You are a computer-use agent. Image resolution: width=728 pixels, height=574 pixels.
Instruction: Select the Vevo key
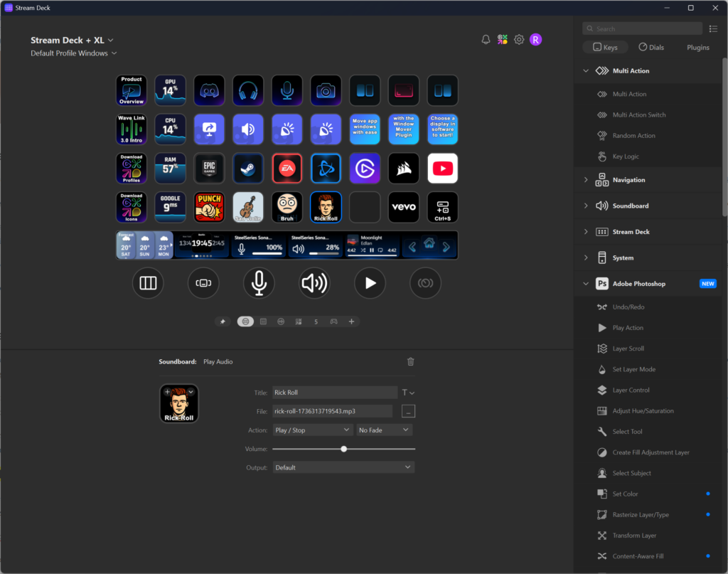pyautogui.click(x=404, y=207)
